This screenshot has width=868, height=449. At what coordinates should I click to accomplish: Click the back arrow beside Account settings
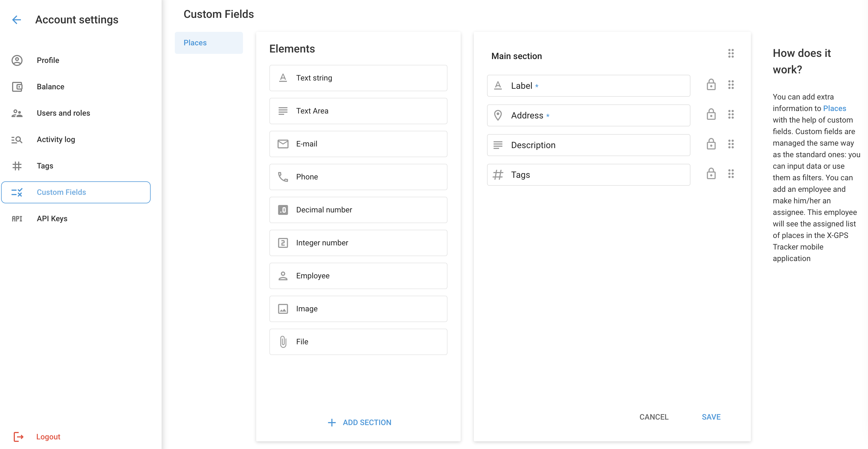pos(16,20)
